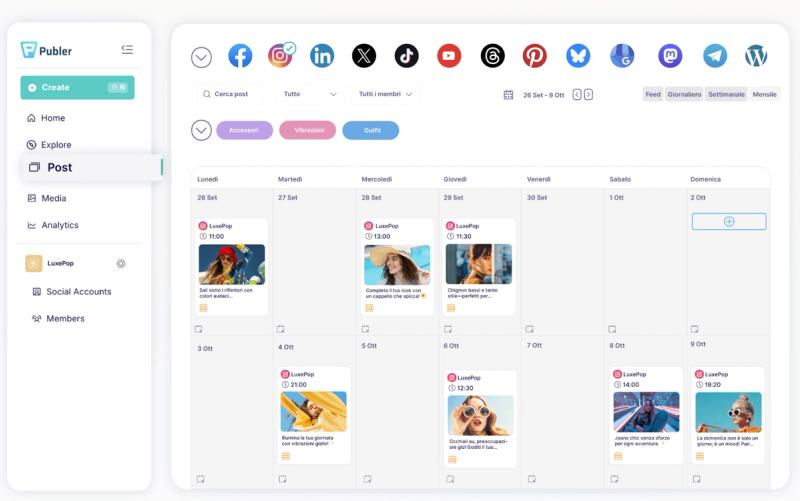Screen dimensions: 800x501
Task: Click the grid icon on the 11:00 post
Action: (204, 308)
